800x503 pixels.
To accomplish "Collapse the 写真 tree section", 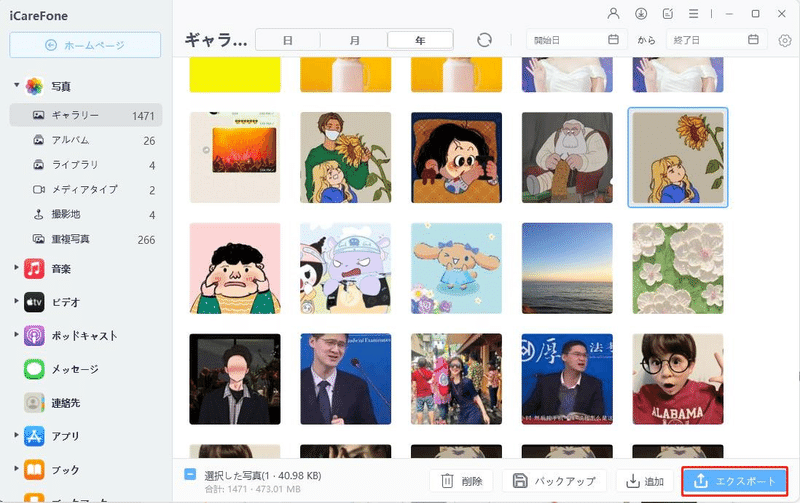I will click(x=16, y=85).
